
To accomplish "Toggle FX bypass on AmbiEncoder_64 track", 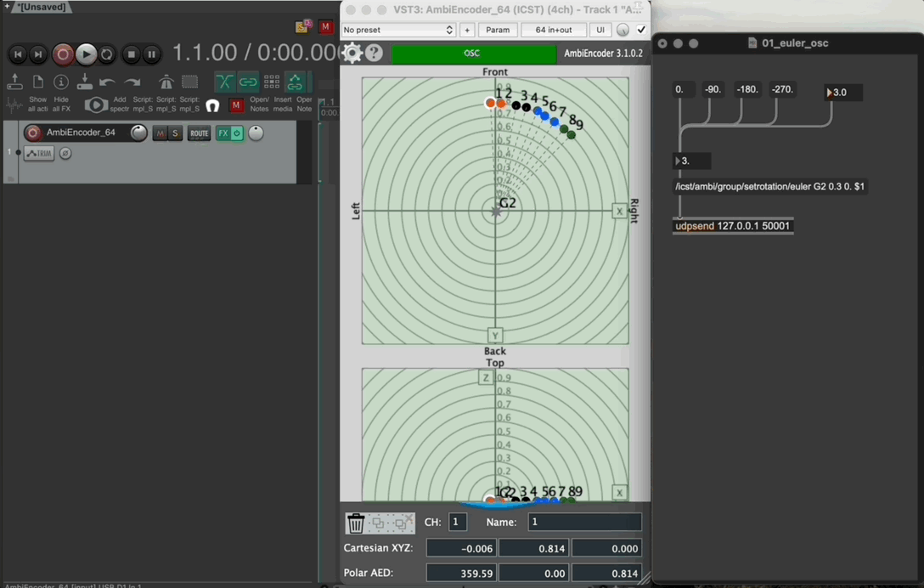I will click(x=237, y=133).
